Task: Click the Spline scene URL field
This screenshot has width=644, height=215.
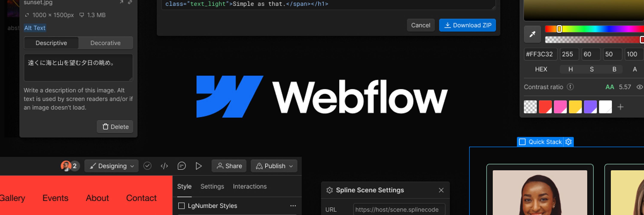Action: pos(399,209)
